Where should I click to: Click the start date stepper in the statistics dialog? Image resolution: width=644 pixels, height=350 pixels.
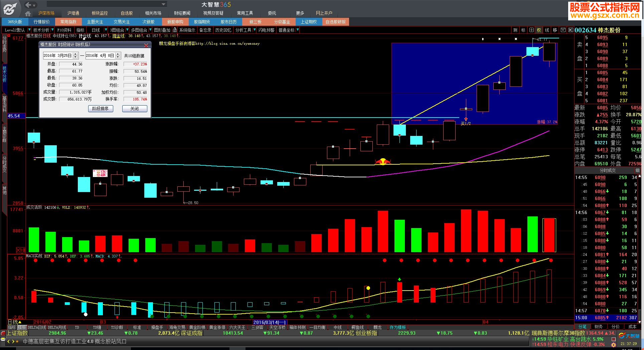tap(75, 55)
